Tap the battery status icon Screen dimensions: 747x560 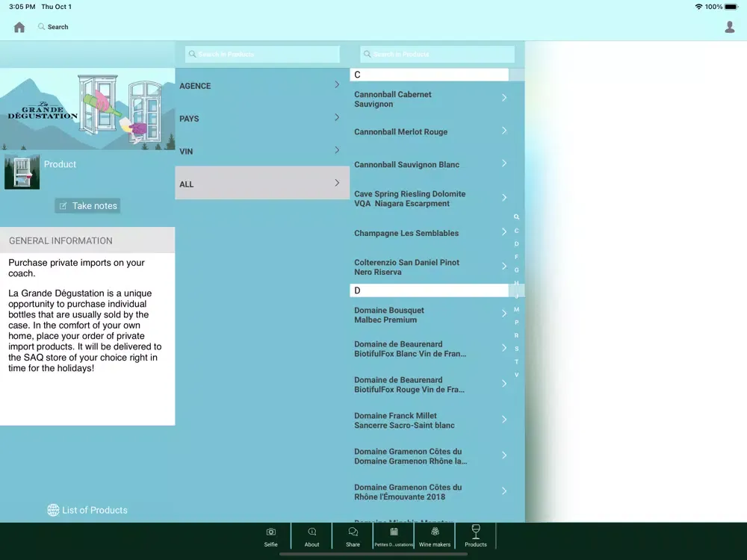[x=732, y=7]
